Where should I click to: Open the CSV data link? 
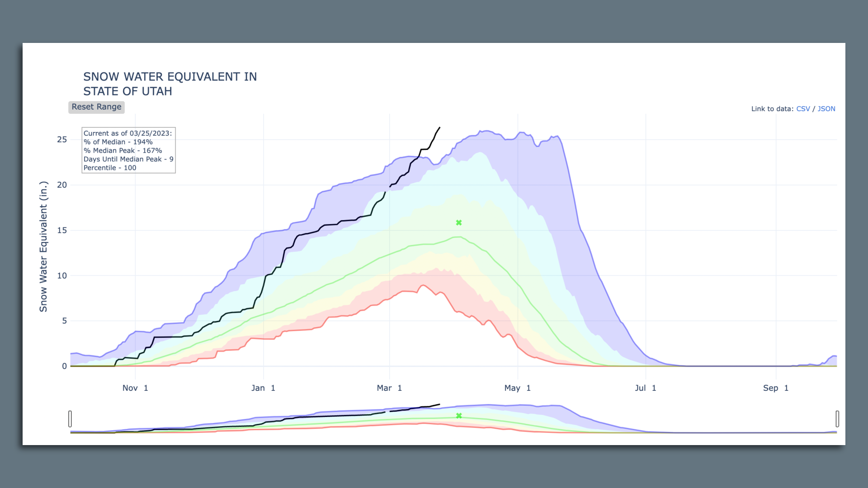(x=803, y=109)
